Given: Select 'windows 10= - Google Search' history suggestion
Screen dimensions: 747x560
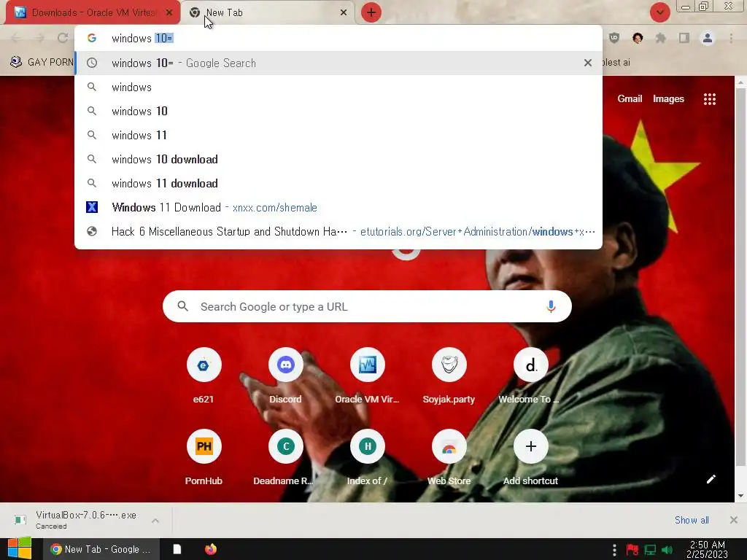Looking at the screenshot, I should [x=338, y=63].
